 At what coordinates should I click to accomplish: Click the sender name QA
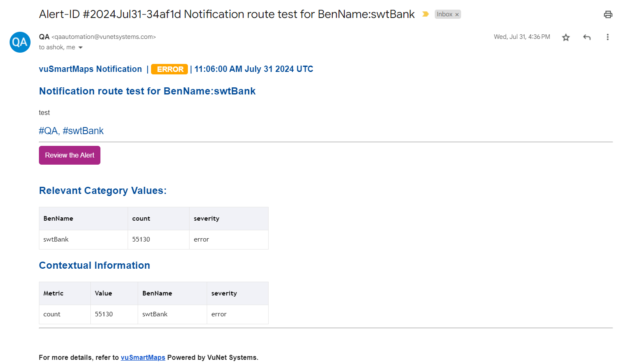(x=44, y=37)
